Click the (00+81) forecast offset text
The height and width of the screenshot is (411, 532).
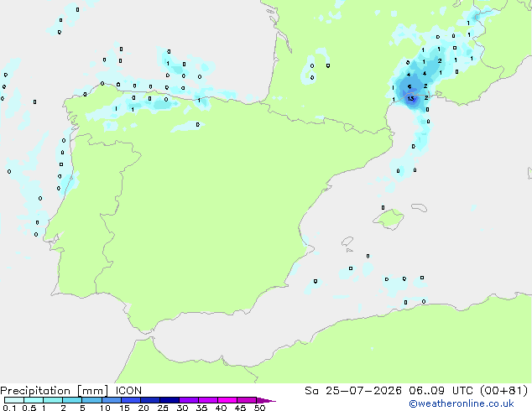[503, 391]
